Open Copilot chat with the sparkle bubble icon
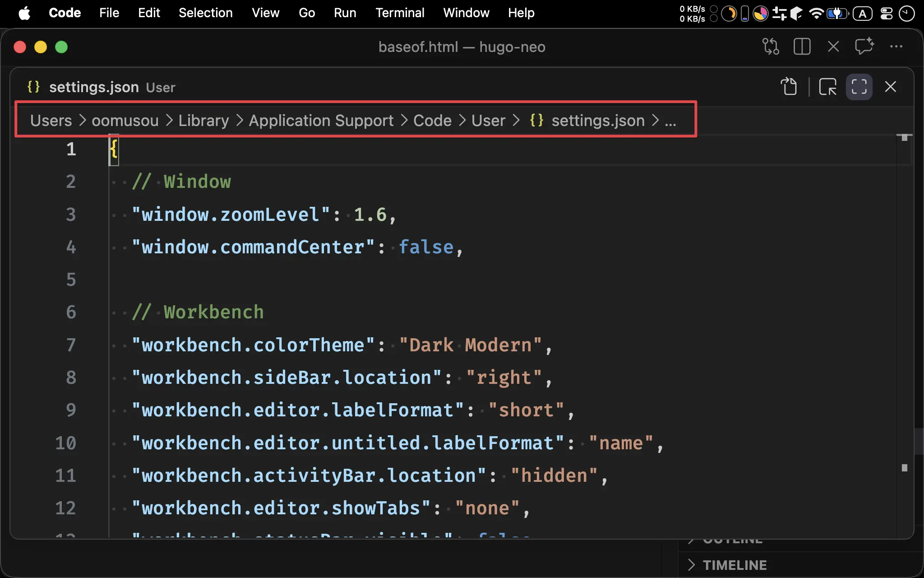The image size is (924, 578). coord(864,47)
